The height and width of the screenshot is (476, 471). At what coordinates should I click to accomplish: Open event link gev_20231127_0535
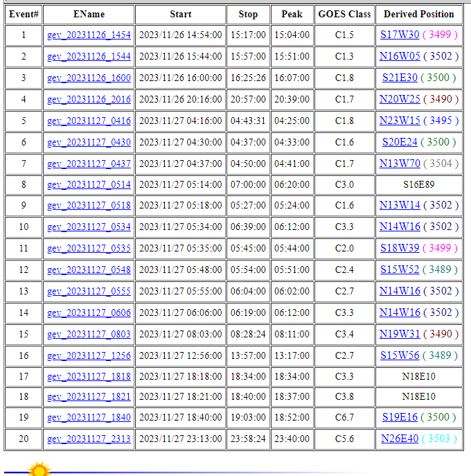[89, 249]
